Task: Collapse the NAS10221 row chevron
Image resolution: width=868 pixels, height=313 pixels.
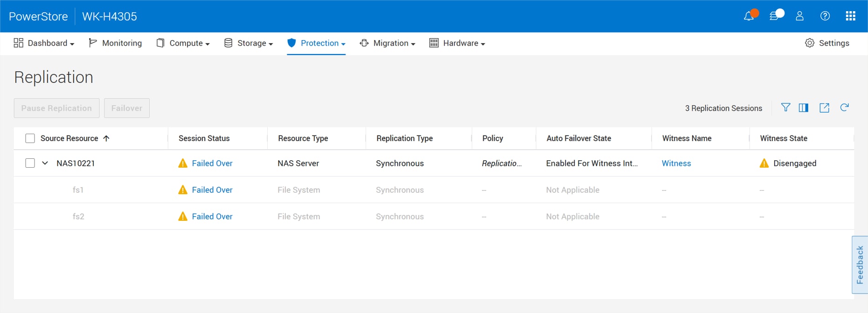Action: coord(45,163)
